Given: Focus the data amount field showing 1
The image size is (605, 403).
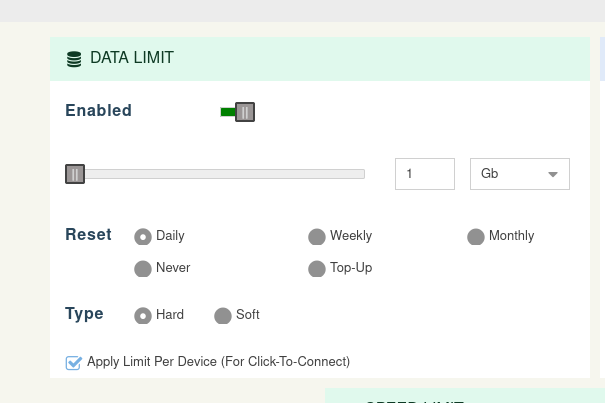Looking at the screenshot, I should pyautogui.click(x=425, y=174).
